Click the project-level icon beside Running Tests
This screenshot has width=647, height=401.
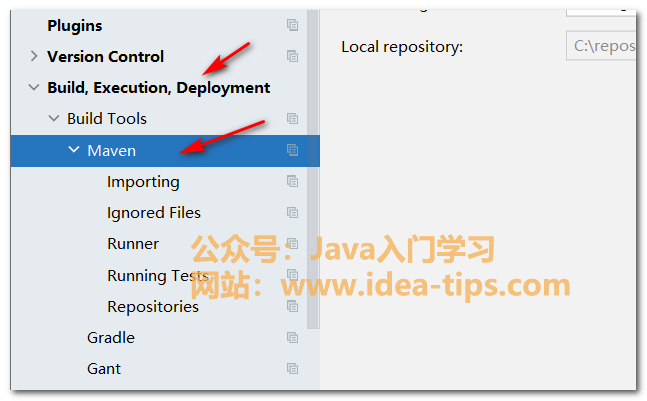click(x=292, y=275)
